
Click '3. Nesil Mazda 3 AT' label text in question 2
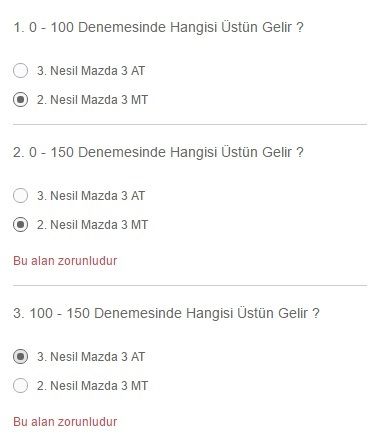(x=91, y=196)
